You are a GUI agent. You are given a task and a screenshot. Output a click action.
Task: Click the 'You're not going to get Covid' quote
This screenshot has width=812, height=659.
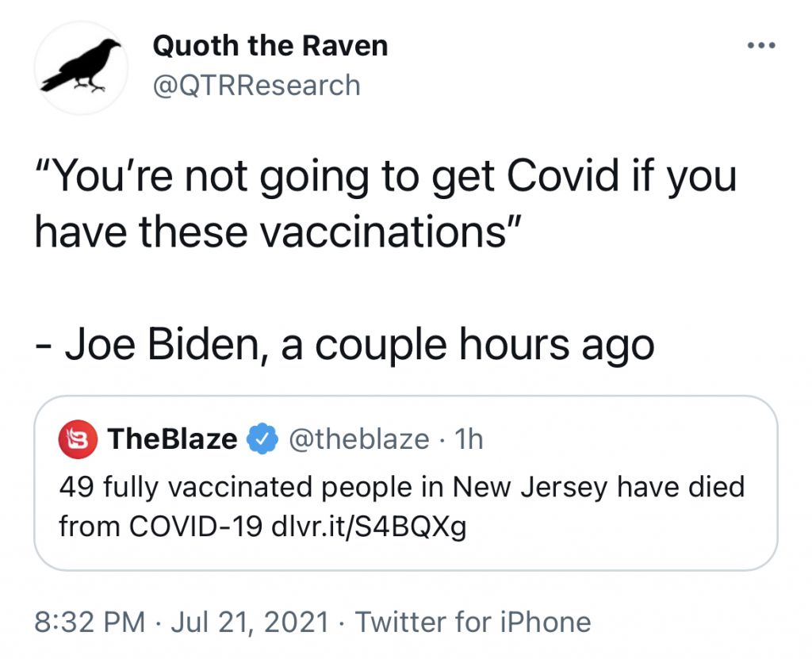[385, 176]
